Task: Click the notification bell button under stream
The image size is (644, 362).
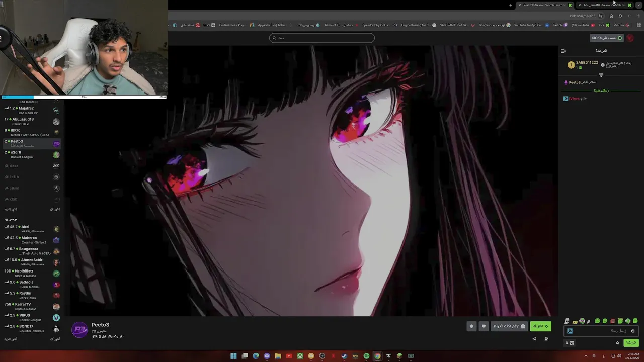Action: pos(471,326)
